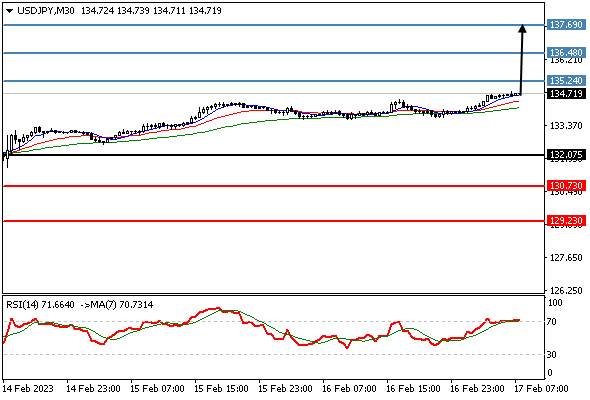Select the black horizontal line at 132.075
Screen dimensions: 590x400
tap(274, 155)
